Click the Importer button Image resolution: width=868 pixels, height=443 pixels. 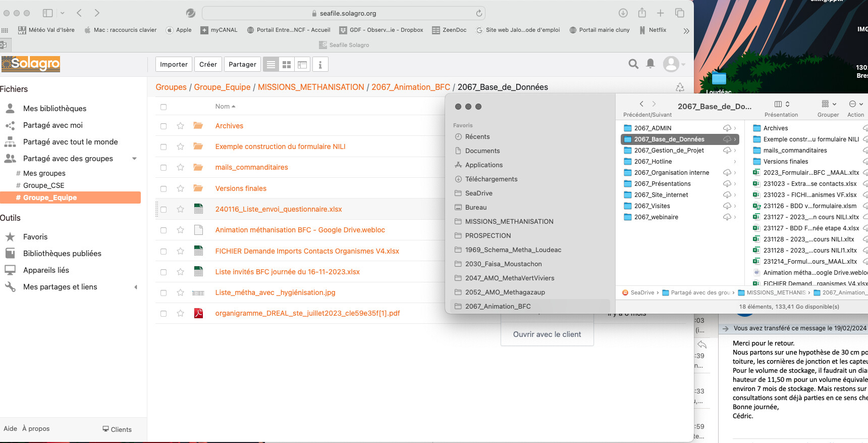[x=174, y=65]
